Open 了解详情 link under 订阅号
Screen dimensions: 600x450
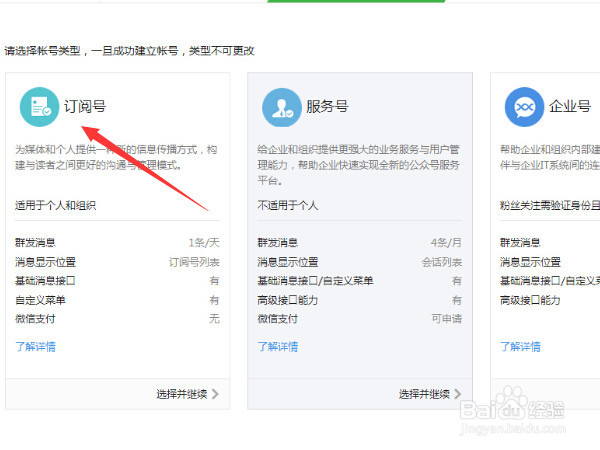36,347
